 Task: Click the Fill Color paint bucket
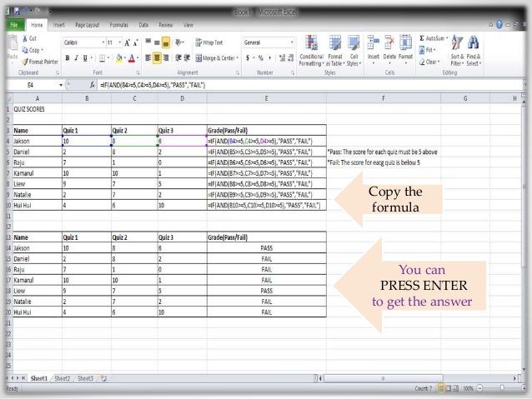click(120, 58)
